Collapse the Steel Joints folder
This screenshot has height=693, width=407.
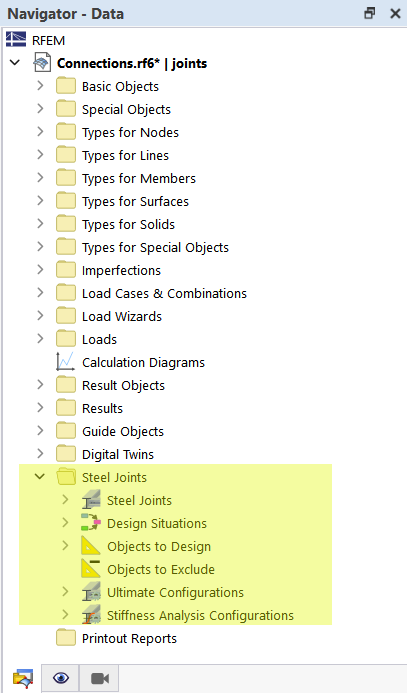[40, 477]
